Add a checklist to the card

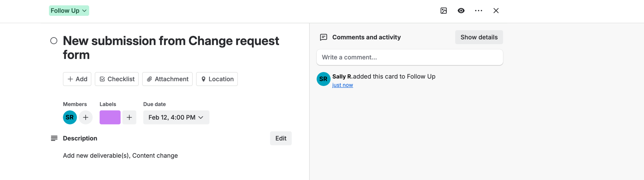116,79
